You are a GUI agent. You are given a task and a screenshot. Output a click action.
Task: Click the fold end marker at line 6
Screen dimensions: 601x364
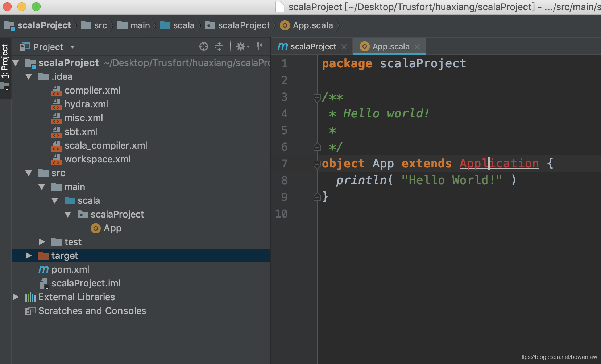pyautogui.click(x=317, y=147)
